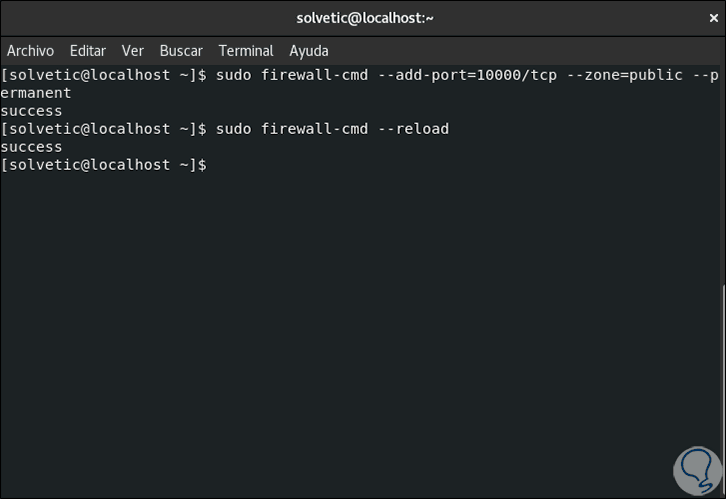Open the Editar menu

coord(88,51)
